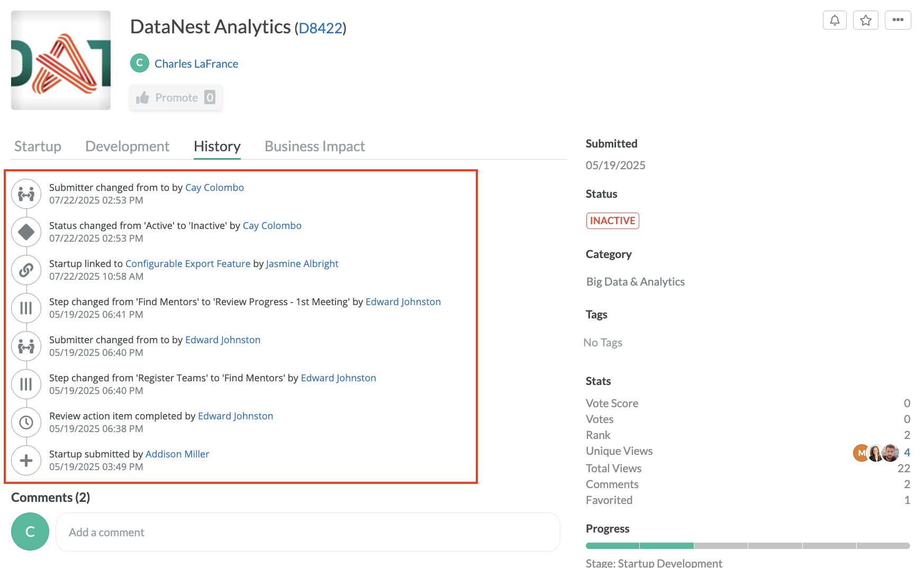Open Edward Johnston link in Review Progress entry
The width and height of the screenshot is (924, 568).
tap(403, 302)
